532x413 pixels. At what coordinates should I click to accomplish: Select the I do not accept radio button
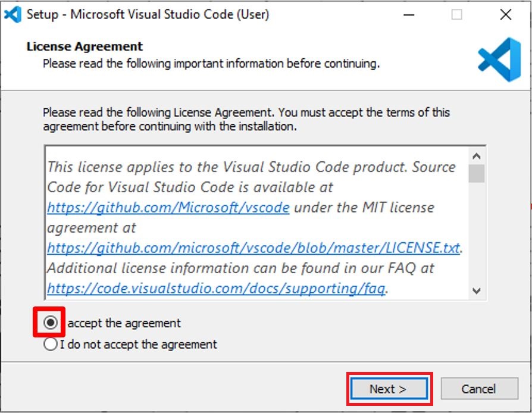pyautogui.click(x=50, y=344)
